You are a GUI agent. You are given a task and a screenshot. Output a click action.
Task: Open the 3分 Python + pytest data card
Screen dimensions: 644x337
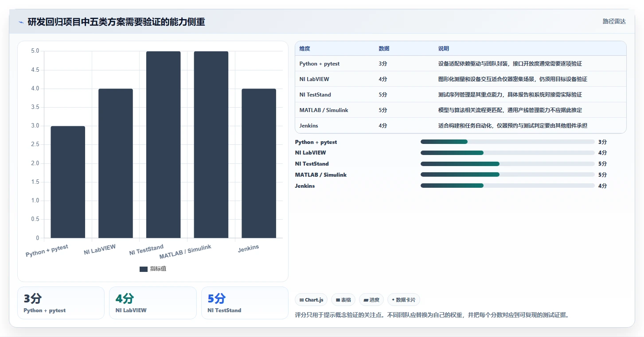click(61, 303)
